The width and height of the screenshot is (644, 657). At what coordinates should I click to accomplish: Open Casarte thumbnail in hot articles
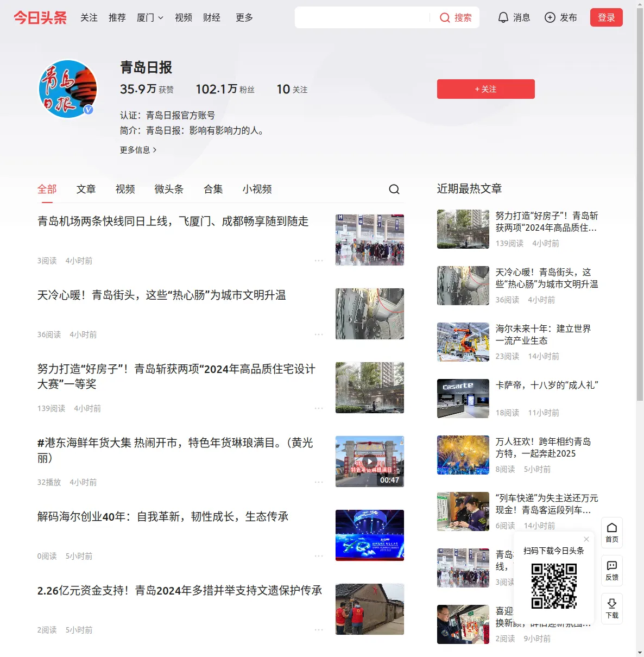463,399
